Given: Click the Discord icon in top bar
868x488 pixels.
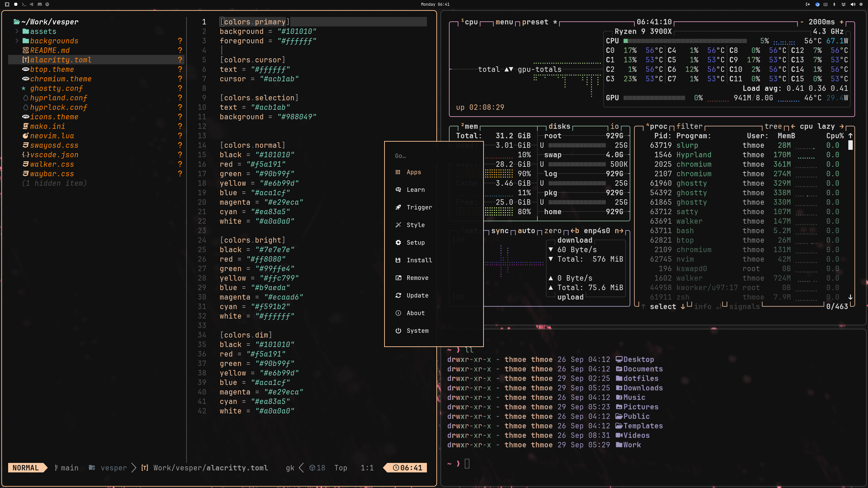Looking at the screenshot, I should click(40, 4).
